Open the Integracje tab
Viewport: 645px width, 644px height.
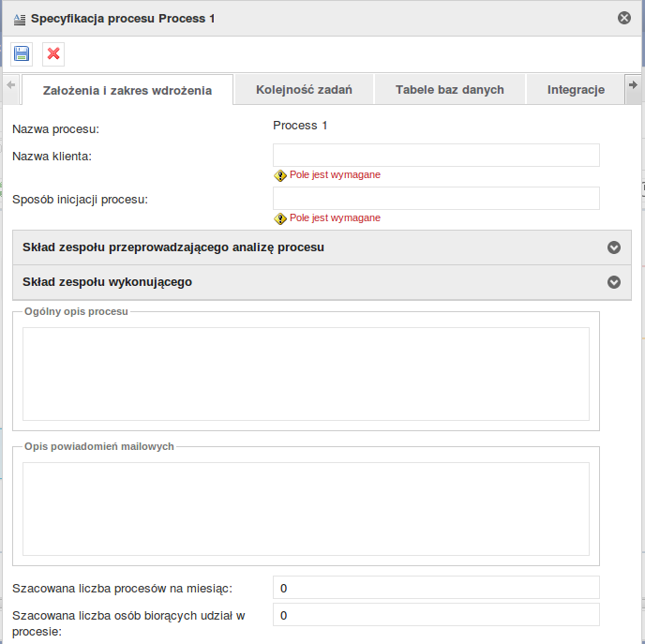(x=576, y=90)
